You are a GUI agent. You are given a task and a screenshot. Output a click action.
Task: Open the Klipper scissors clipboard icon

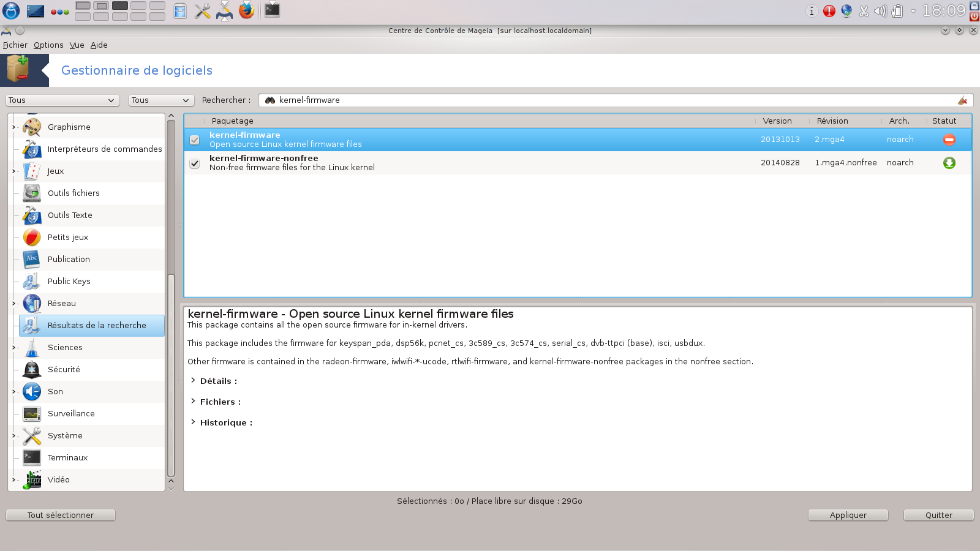(x=864, y=11)
